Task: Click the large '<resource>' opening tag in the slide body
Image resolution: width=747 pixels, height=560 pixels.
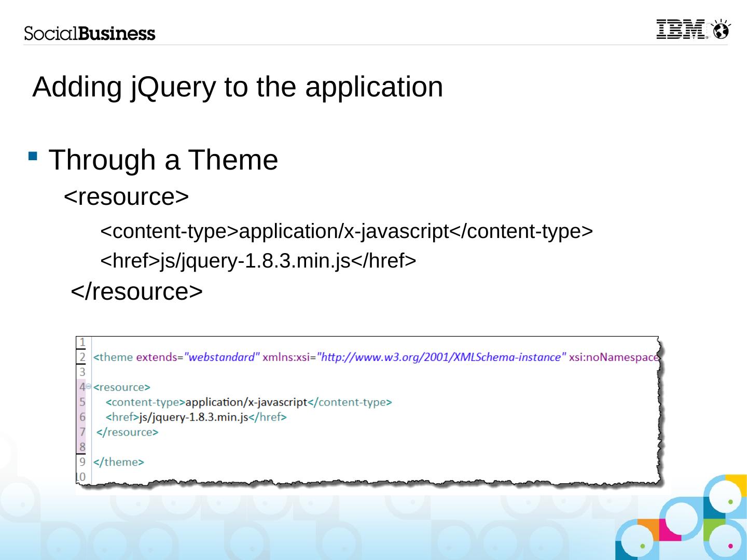Action: 126,197
